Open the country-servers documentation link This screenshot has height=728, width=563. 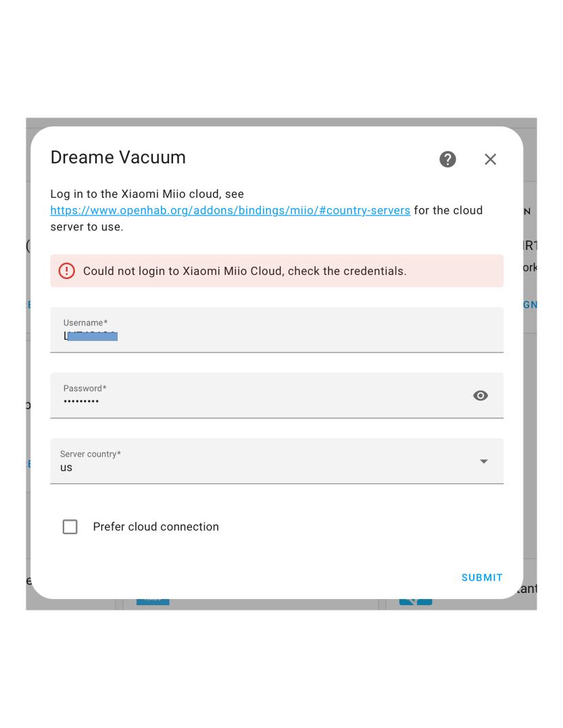pos(229,210)
